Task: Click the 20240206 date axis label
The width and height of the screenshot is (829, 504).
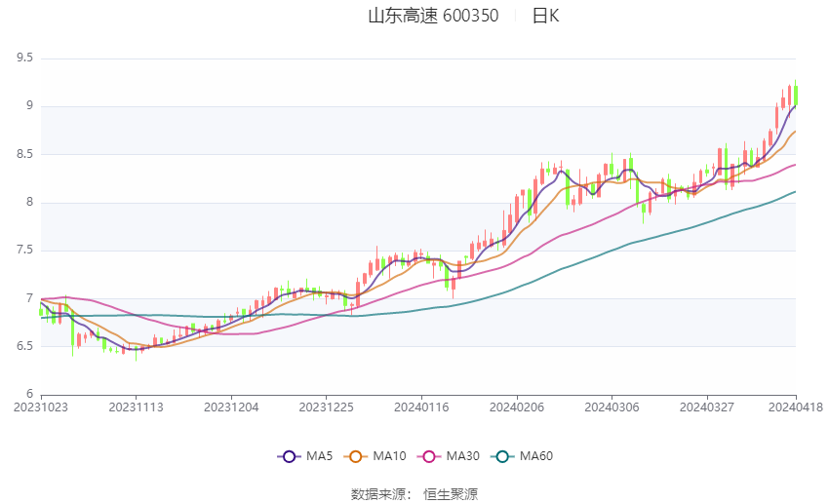Action: pyautogui.click(x=517, y=407)
